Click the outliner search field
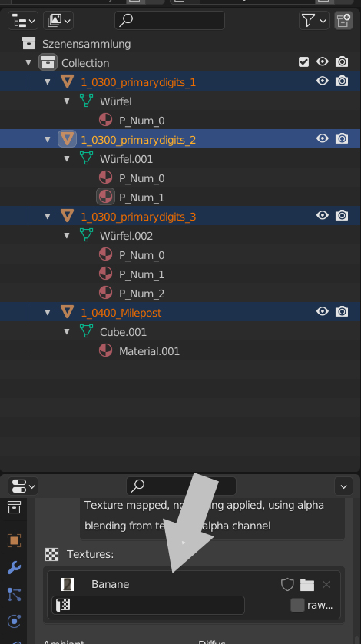 170,20
